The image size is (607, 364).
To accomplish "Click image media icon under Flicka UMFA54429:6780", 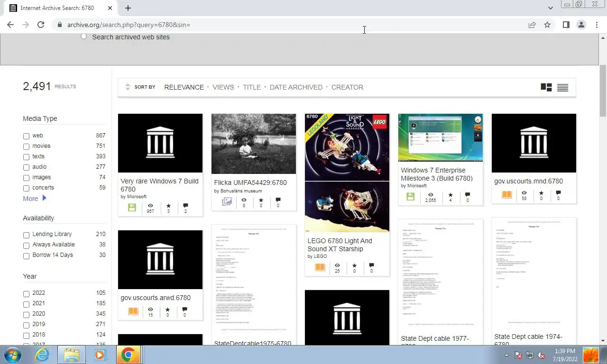I will [227, 201].
